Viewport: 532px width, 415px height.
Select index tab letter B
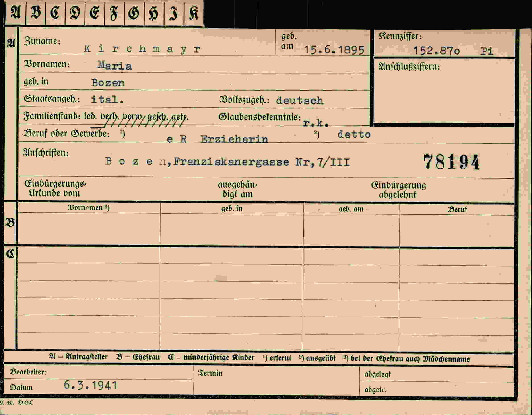[36, 13]
